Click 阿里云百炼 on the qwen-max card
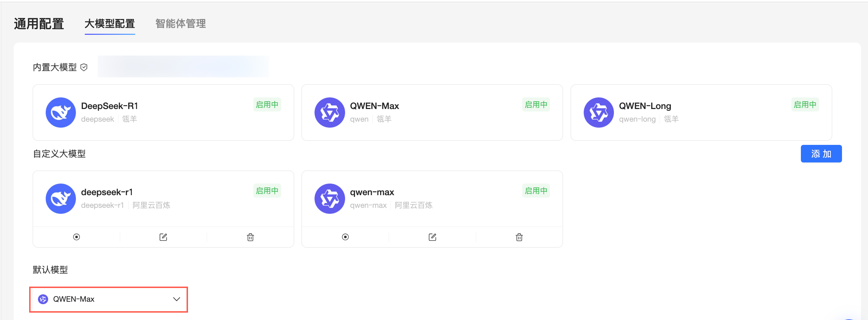 point(414,205)
